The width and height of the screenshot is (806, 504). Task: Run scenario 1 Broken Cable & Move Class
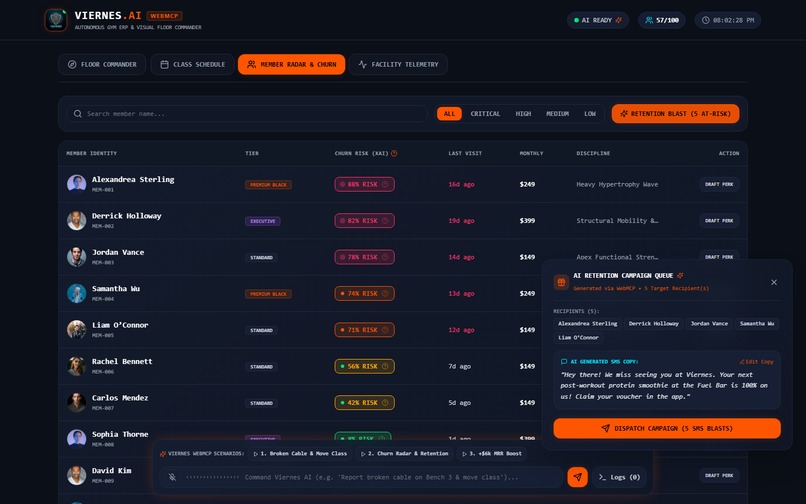coord(301,454)
